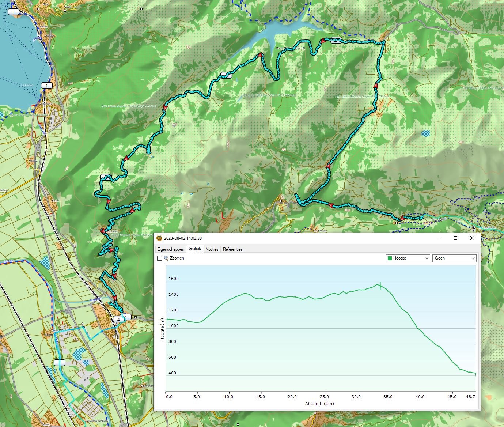Screen dimensions: 504x427
Task: Click the green Hoogte color swatch
Action: (x=390, y=258)
